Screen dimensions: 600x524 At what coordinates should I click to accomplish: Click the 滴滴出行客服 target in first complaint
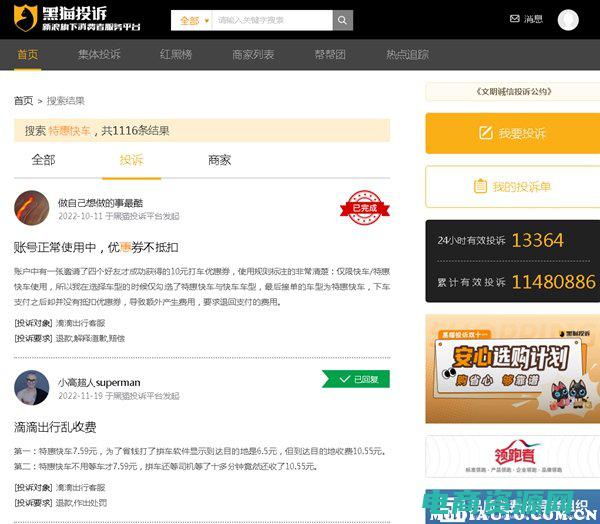pos(80,323)
